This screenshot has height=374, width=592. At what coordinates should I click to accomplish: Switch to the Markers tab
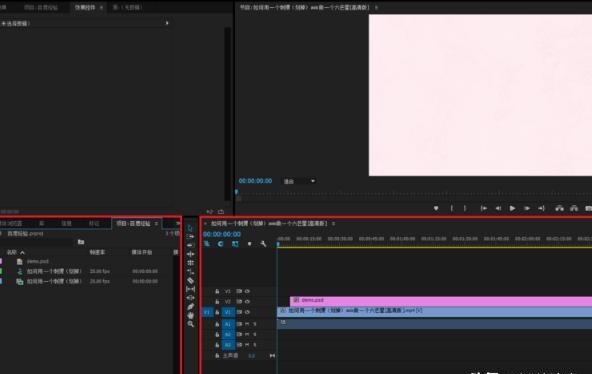94,224
